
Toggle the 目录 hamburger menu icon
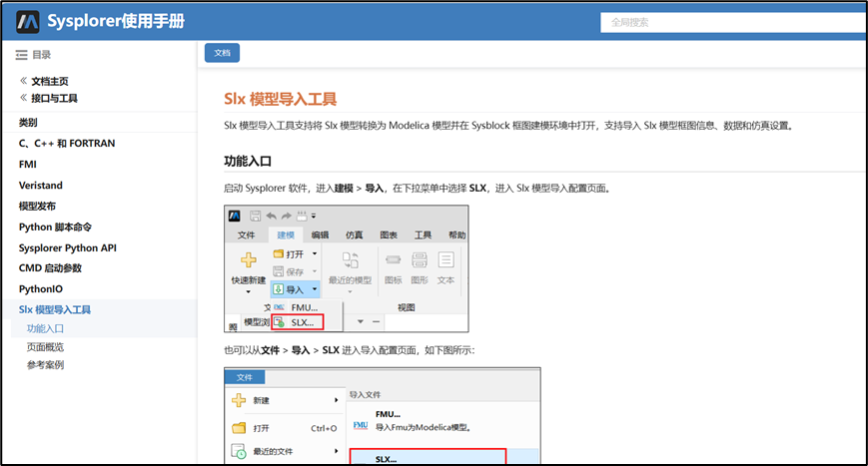[x=22, y=55]
